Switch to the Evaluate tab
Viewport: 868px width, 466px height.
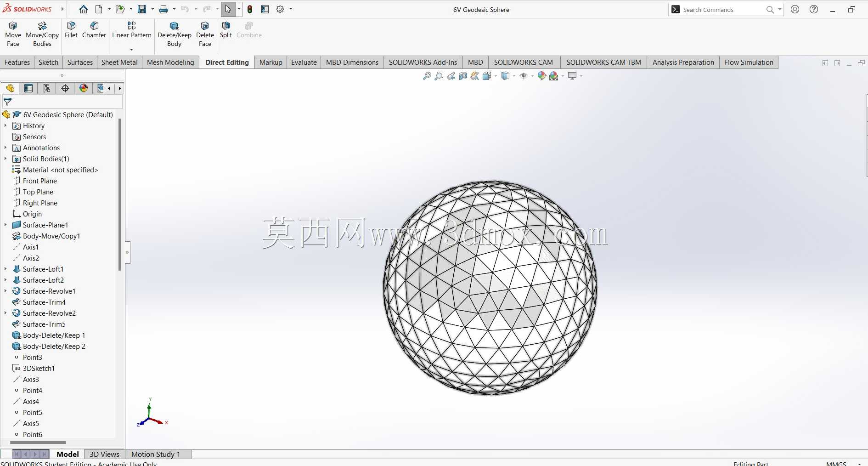click(x=304, y=63)
